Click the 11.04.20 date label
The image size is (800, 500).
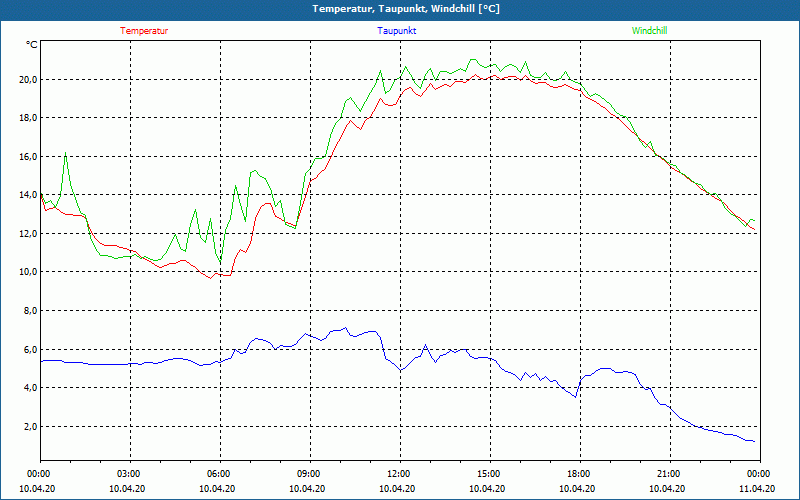click(x=757, y=489)
